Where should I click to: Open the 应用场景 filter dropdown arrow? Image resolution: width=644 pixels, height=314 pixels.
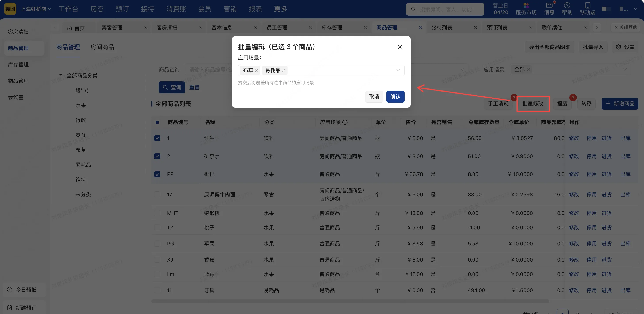(625, 70)
